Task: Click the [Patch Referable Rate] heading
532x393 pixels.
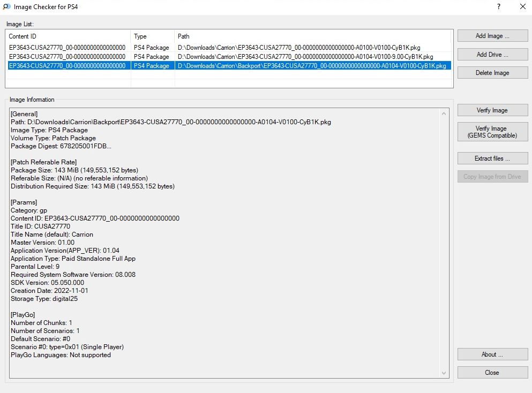Action: click(x=44, y=162)
